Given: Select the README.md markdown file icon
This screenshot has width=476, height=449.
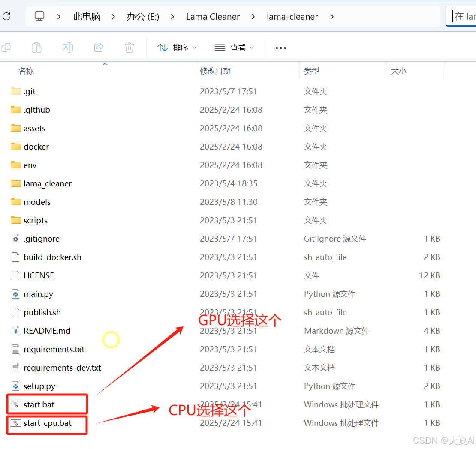Looking at the screenshot, I should click(15, 331).
